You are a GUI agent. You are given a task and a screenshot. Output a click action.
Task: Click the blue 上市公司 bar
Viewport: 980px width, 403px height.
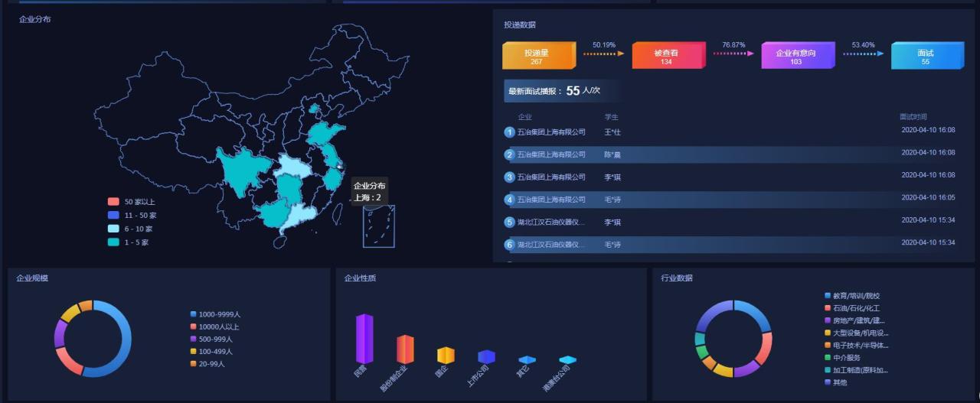click(x=486, y=357)
